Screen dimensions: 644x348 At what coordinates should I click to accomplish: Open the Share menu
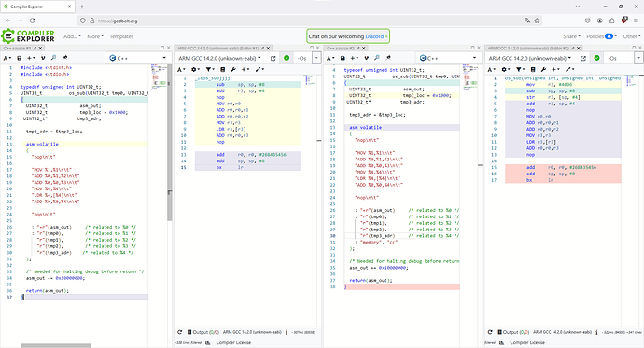pyautogui.click(x=571, y=36)
